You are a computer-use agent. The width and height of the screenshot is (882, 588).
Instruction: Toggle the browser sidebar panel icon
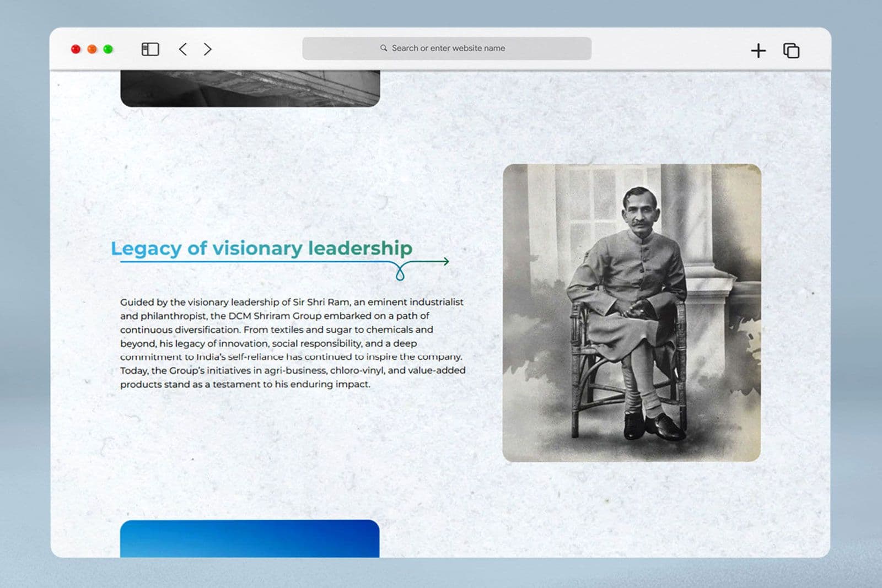click(x=150, y=49)
